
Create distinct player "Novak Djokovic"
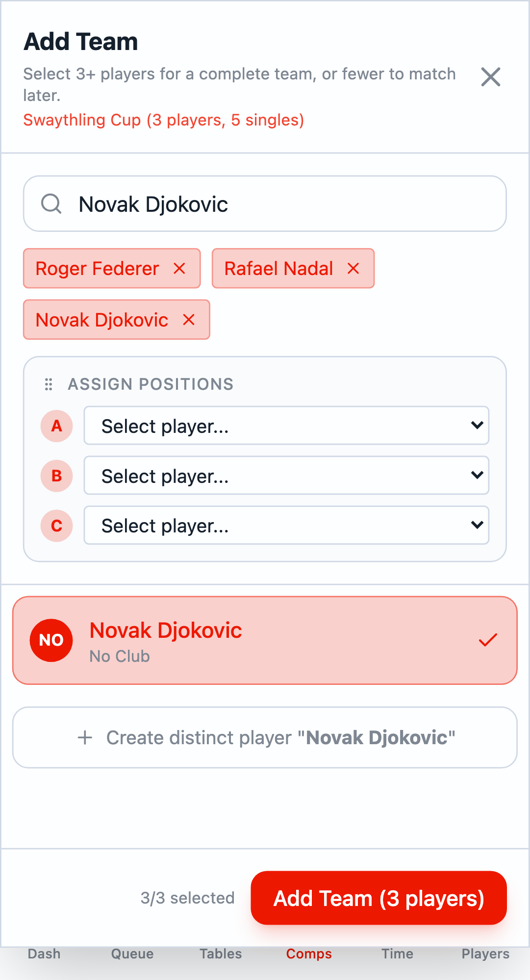click(x=265, y=737)
